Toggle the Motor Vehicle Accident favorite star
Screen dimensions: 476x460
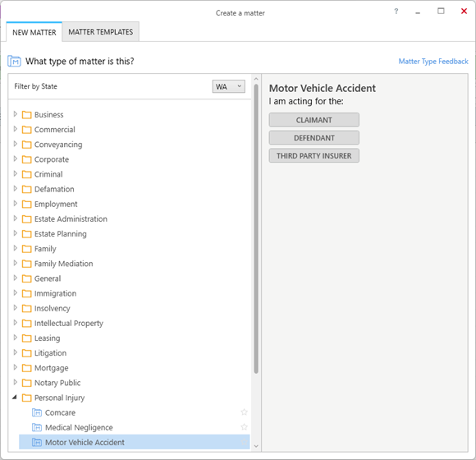pos(244,442)
